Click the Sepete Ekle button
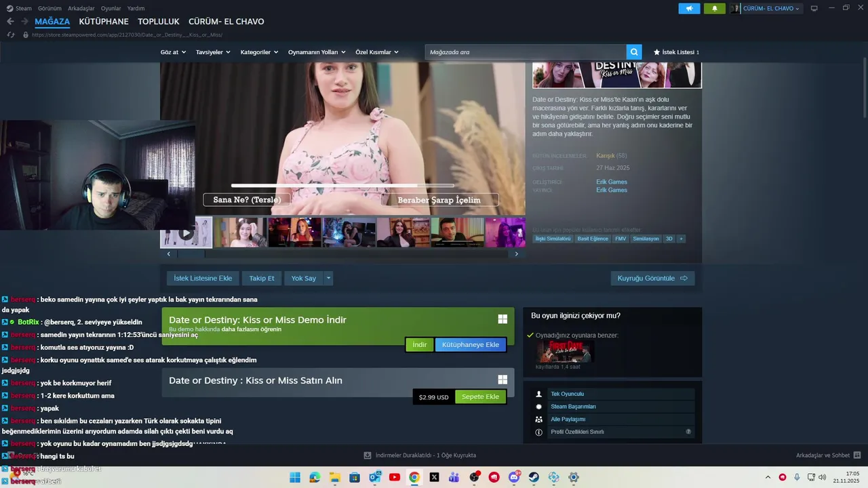The image size is (868, 488). (480, 396)
